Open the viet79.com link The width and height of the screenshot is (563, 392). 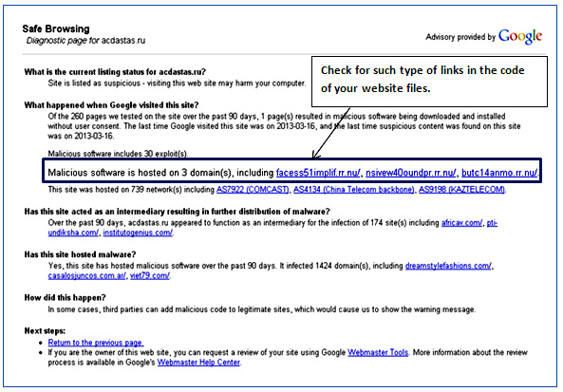tap(150, 275)
